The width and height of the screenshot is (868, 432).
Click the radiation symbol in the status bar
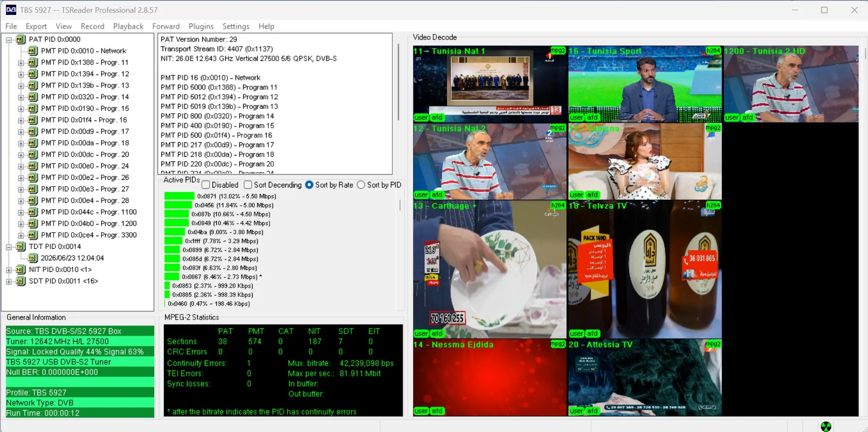tap(826, 426)
